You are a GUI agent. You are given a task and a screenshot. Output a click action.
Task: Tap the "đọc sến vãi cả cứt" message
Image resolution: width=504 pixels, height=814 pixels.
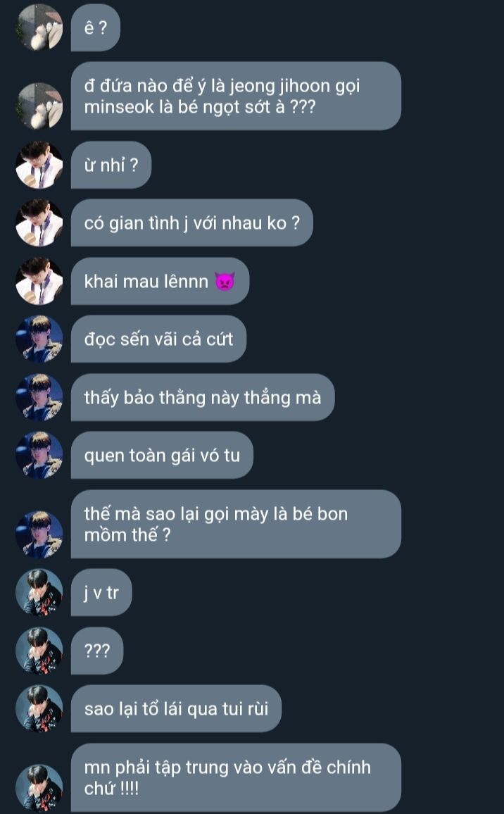(158, 339)
